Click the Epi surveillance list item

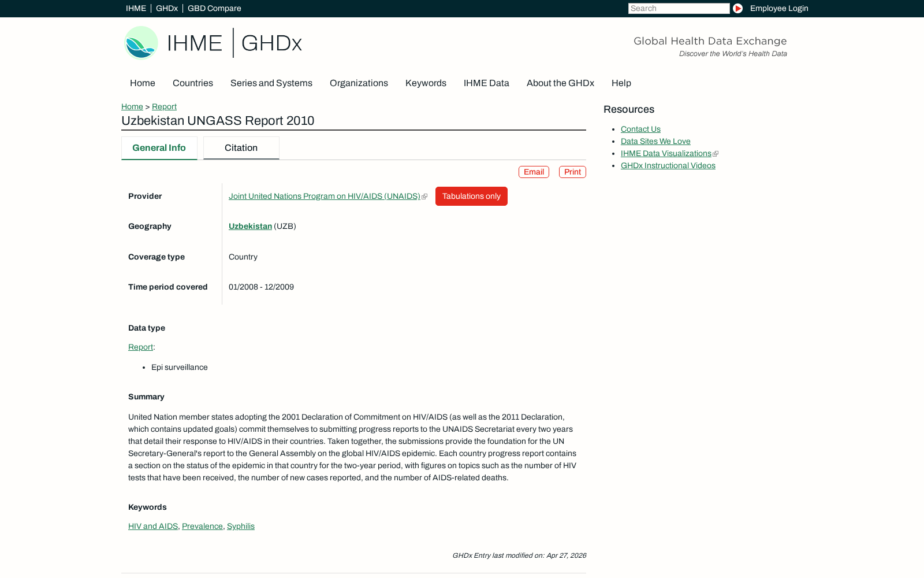pos(180,367)
